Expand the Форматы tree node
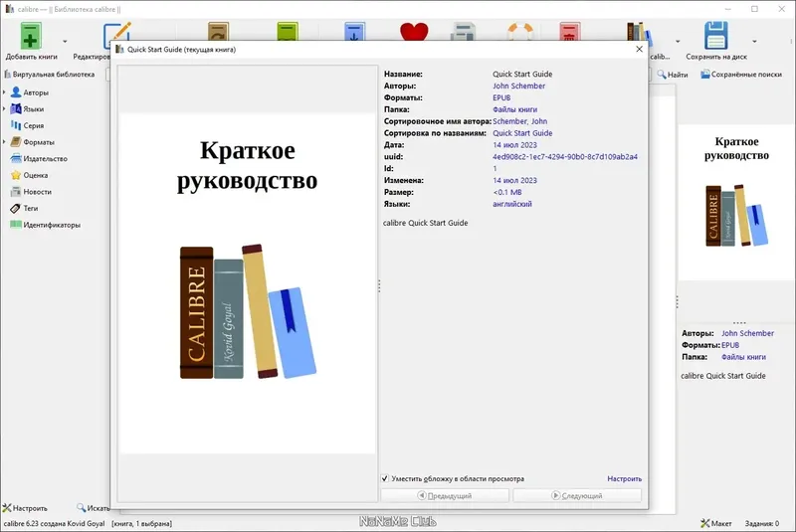This screenshot has width=796, height=532. coord(4,142)
